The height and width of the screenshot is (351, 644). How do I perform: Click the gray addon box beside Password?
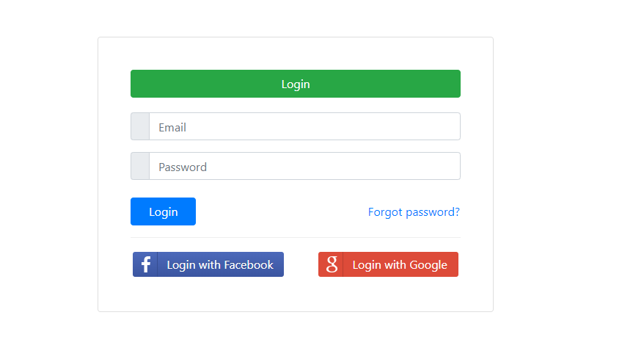[x=140, y=166]
